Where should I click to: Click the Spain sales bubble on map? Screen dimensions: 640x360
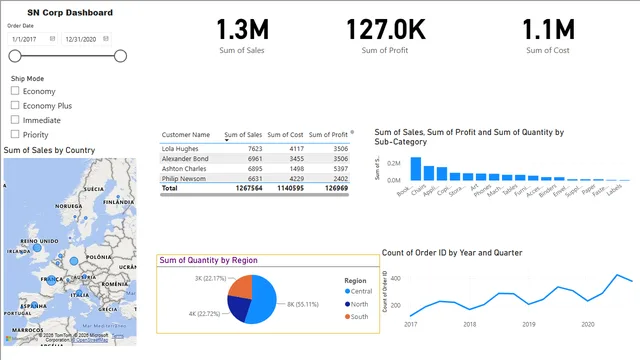(34, 305)
